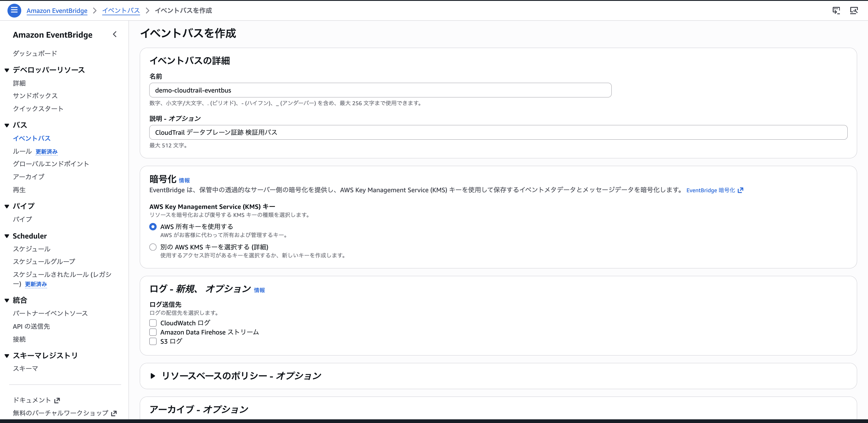The height and width of the screenshot is (423, 868).
Task: Open パートナーイベントソース sidebar item
Action: point(50,314)
